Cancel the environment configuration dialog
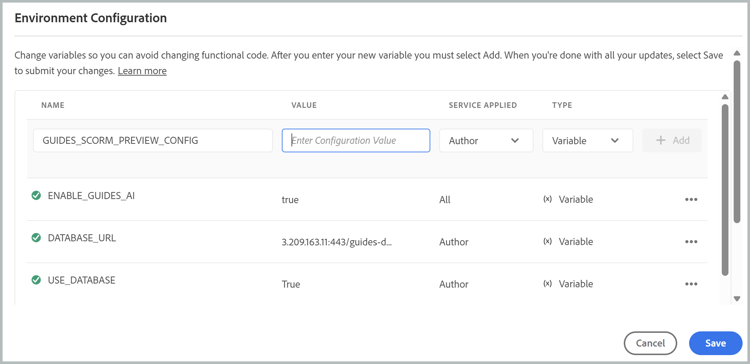Image resolution: width=750 pixels, height=364 pixels. 650,343
